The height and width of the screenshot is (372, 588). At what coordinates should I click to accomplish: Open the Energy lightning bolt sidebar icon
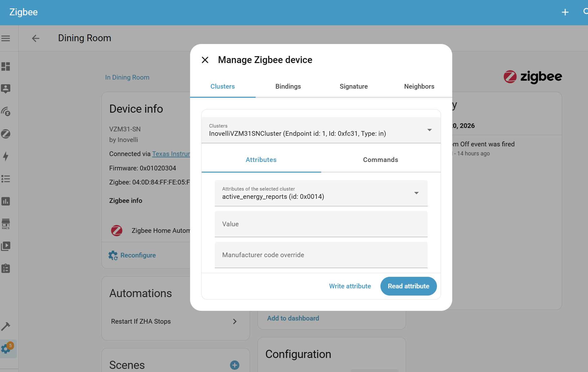point(6,156)
